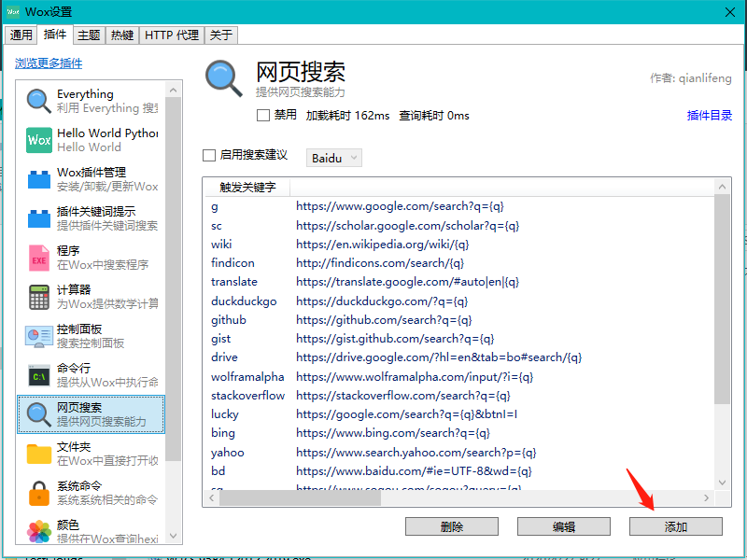Select the "wolframalpha" keyword row
The width and height of the screenshot is (747, 560).
pos(459,377)
